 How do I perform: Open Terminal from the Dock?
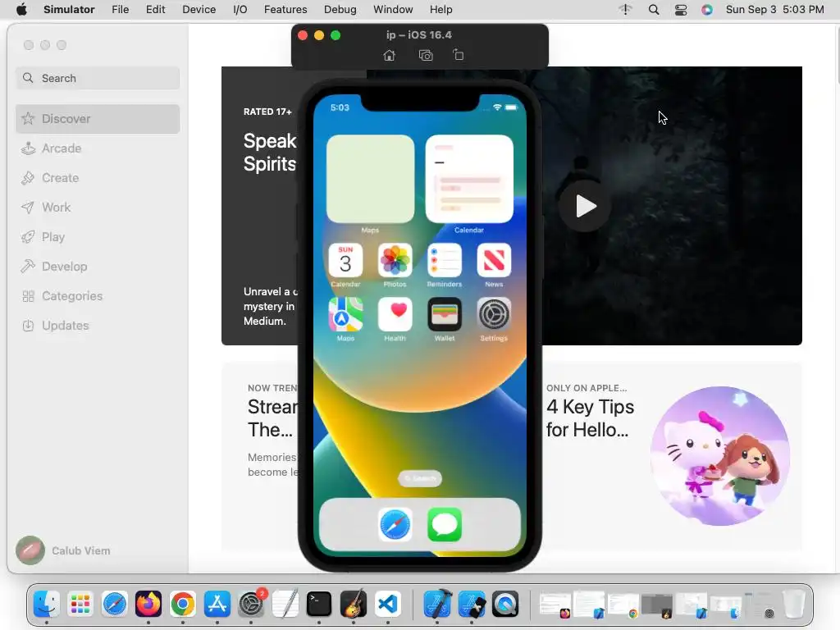(x=319, y=605)
